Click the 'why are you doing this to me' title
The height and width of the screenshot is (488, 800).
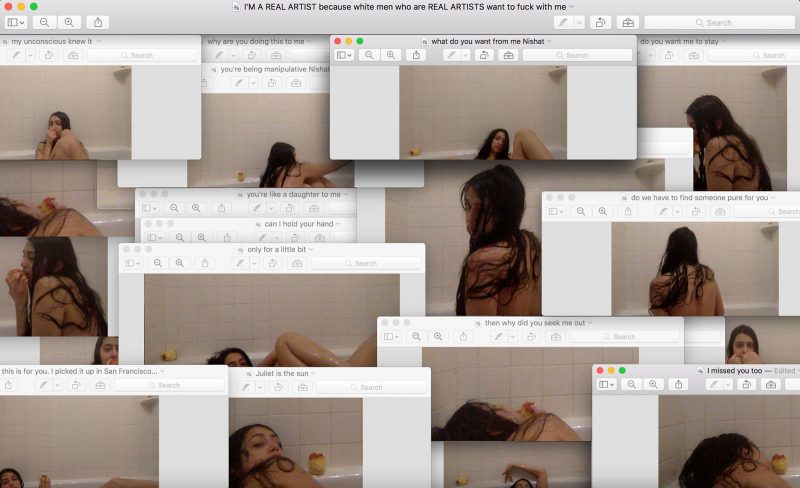tap(255, 41)
